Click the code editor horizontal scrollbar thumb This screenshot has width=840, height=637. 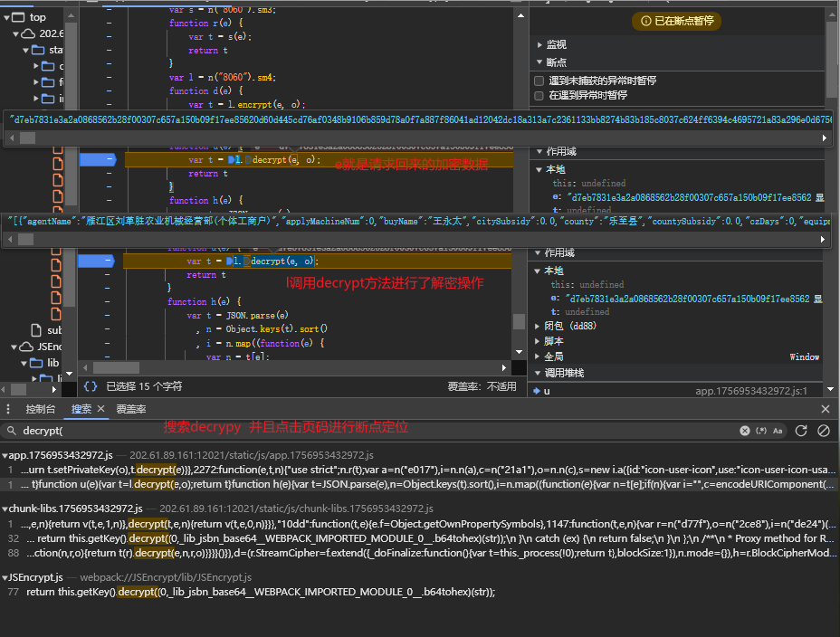[116, 367]
